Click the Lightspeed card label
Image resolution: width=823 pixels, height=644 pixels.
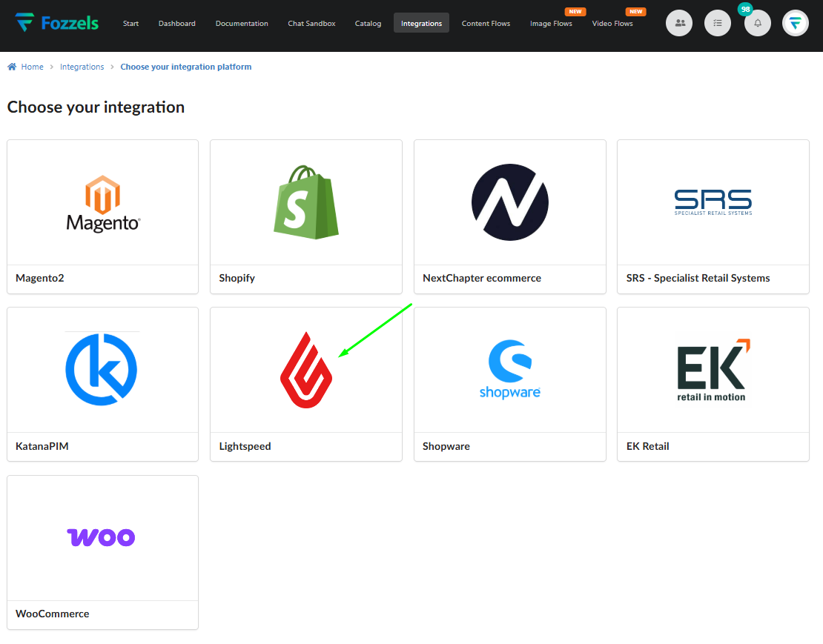(x=245, y=446)
